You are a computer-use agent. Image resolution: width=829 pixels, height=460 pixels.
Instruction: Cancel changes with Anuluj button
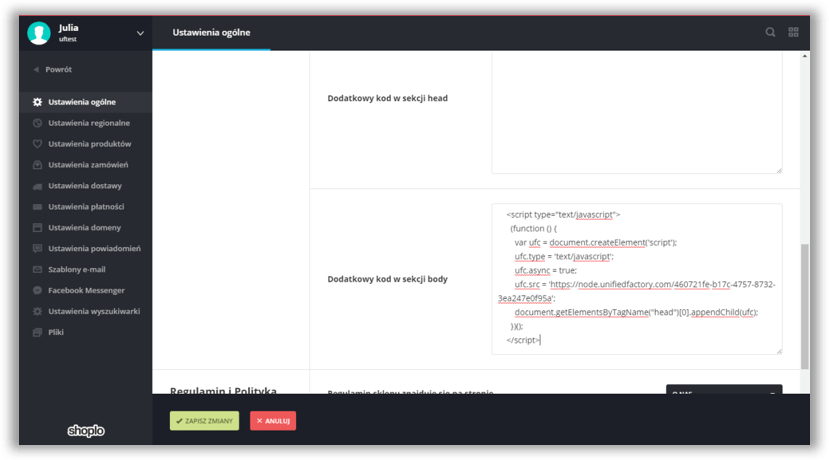[273, 421]
